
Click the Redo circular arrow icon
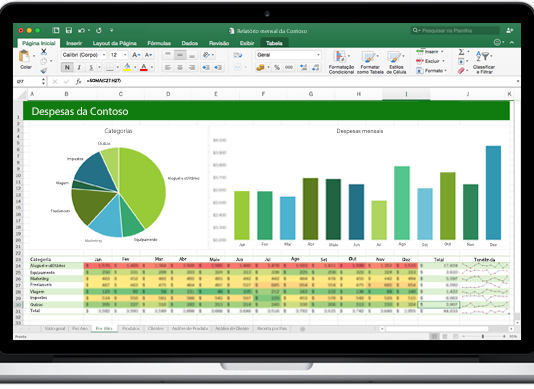(x=99, y=30)
